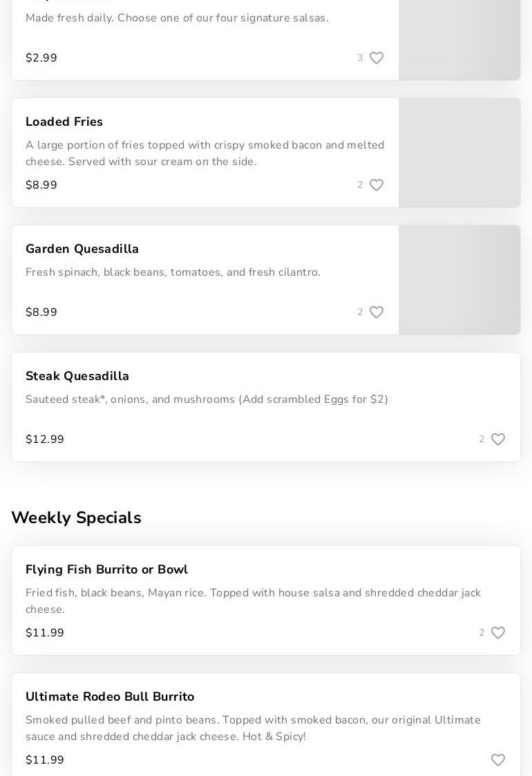
Task: View the Garden Quesadilla photo thumbnail
Action: (x=459, y=280)
